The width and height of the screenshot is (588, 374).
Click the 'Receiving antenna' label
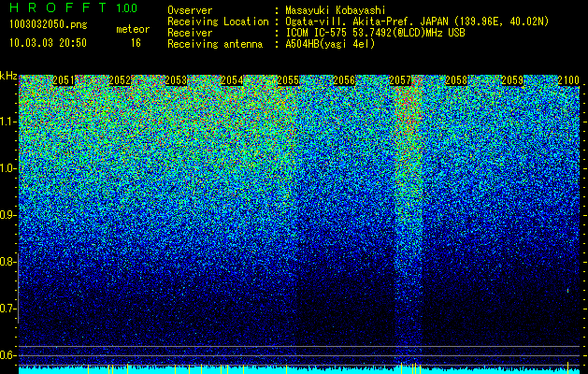point(215,44)
